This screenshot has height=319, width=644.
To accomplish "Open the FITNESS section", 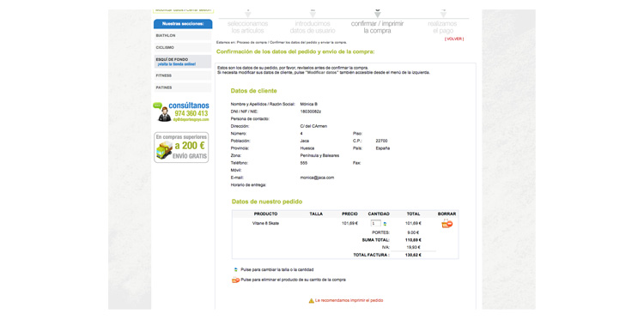I will [183, 75].
